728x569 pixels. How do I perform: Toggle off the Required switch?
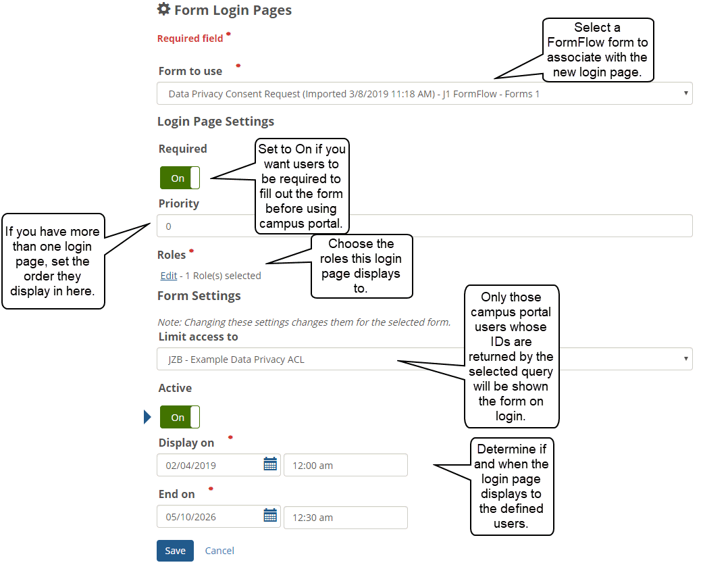(179, 177)
